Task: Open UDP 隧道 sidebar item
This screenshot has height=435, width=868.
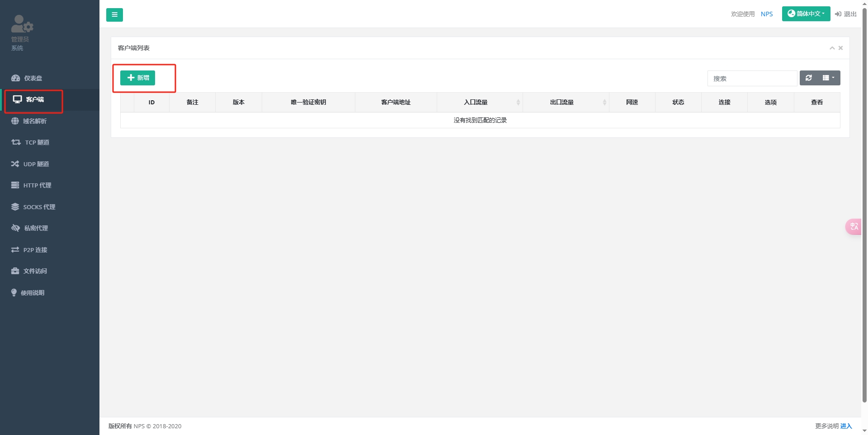Action: click(36, 164)
